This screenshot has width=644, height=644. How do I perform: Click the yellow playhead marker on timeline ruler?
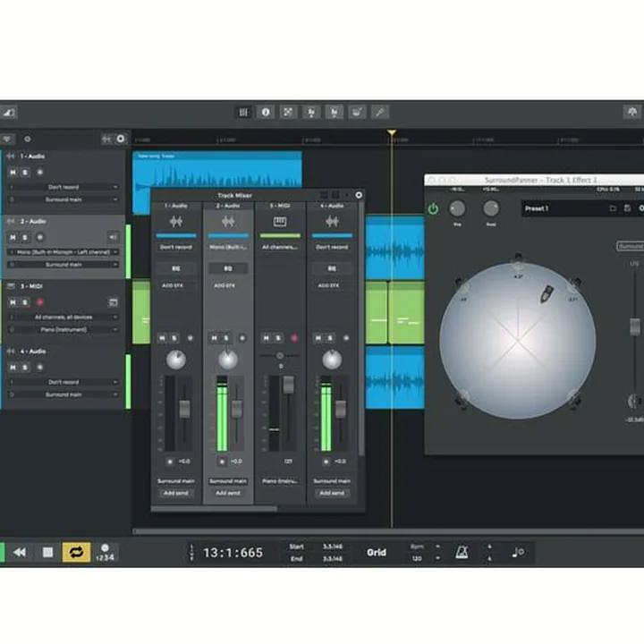(x=392, y=132)
